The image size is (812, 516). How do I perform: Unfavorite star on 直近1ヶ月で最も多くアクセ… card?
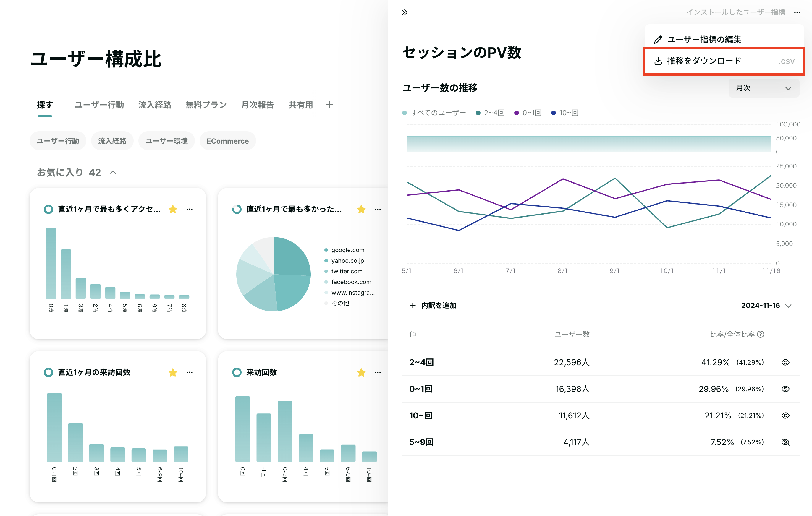173,209
